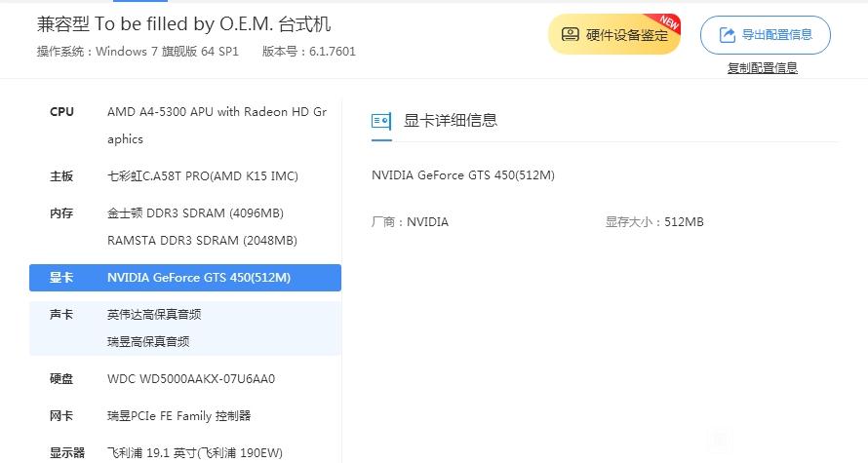Click the faint floating circle button bottom right
Screen dimensions: 868x463
pos(720,440)
